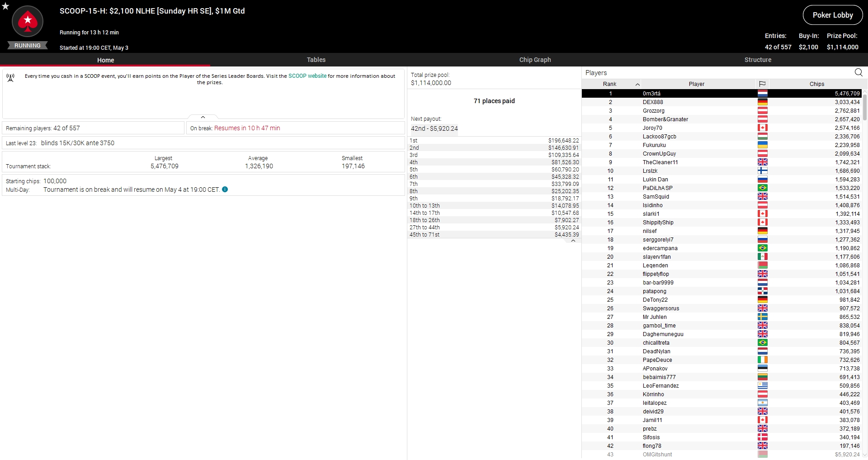Select player 0m3rtá in the list
868x460 pixels.
pyautogui.click(x=722, y=94)
